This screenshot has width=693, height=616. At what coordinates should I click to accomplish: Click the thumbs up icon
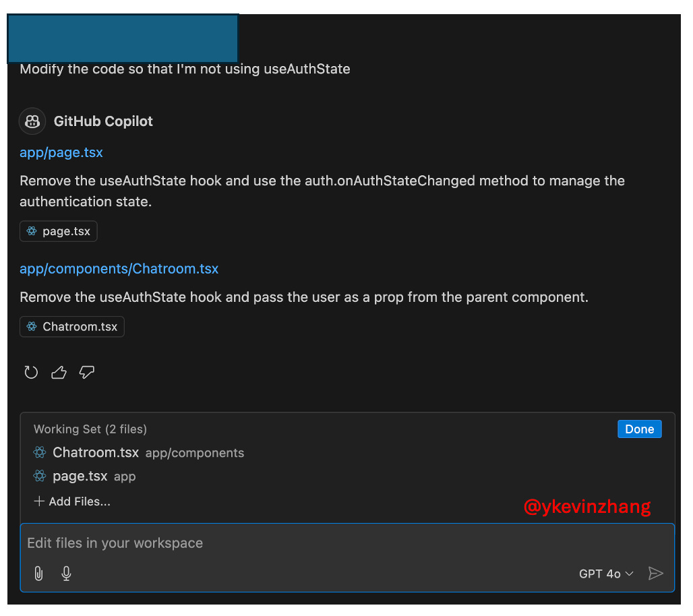pyautogui.click(x=59, y=373)
